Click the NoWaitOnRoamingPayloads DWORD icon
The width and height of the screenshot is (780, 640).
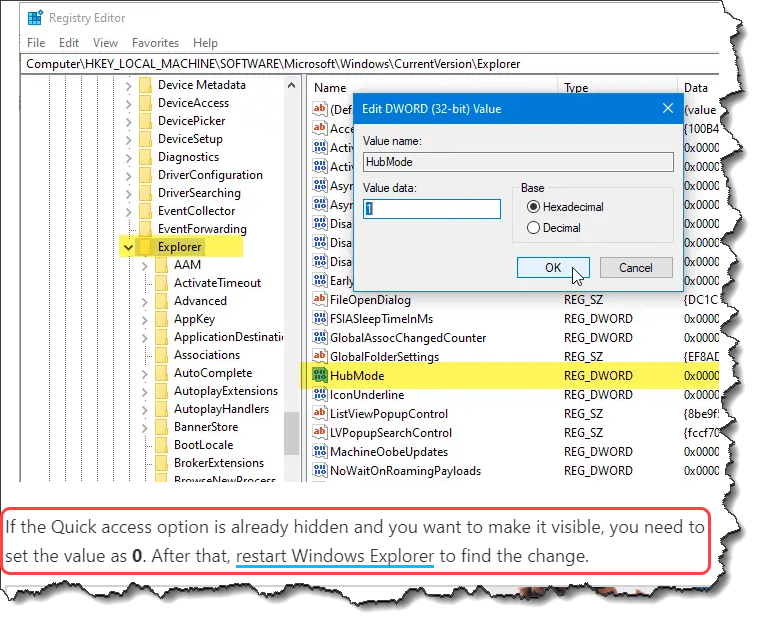pos(319,470)
